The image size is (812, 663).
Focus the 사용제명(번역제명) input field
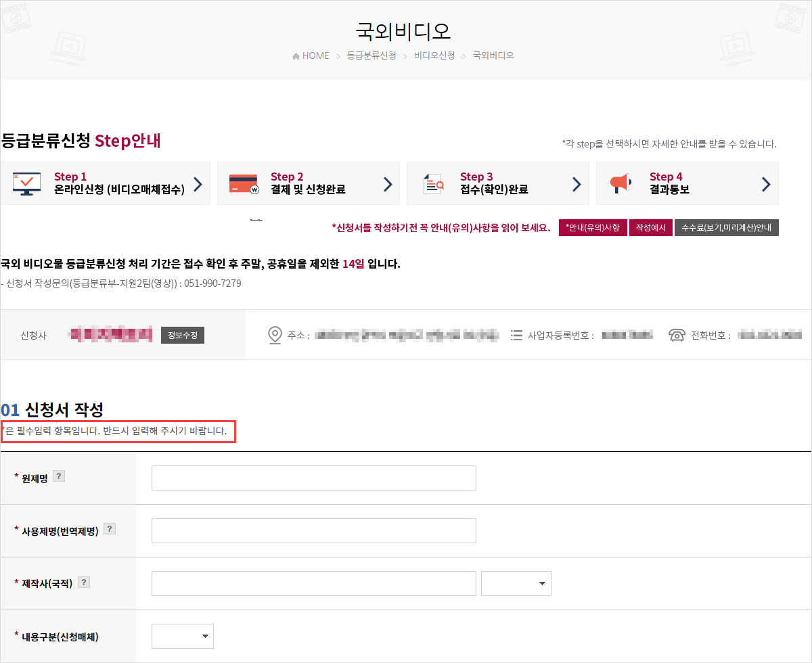314,530
